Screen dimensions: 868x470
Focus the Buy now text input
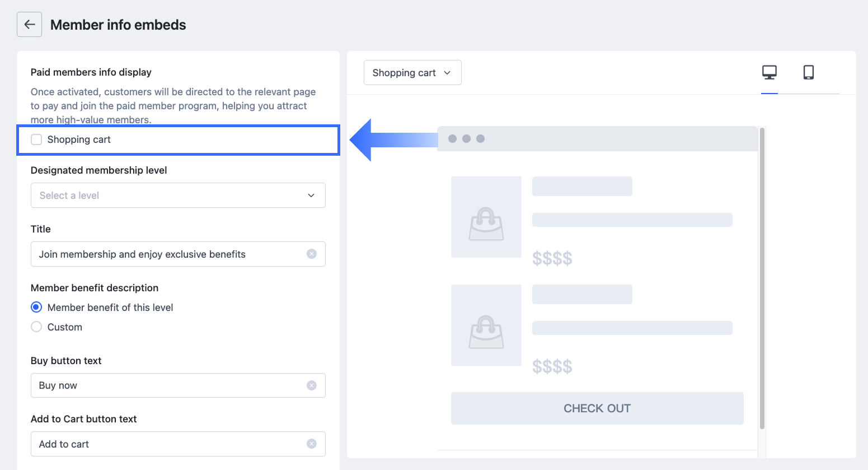pos(168,385)
